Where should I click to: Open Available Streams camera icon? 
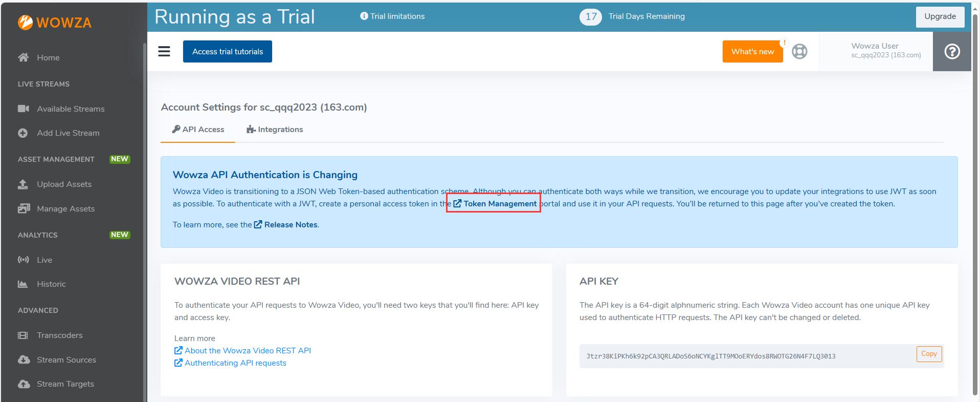coord(23,109)
